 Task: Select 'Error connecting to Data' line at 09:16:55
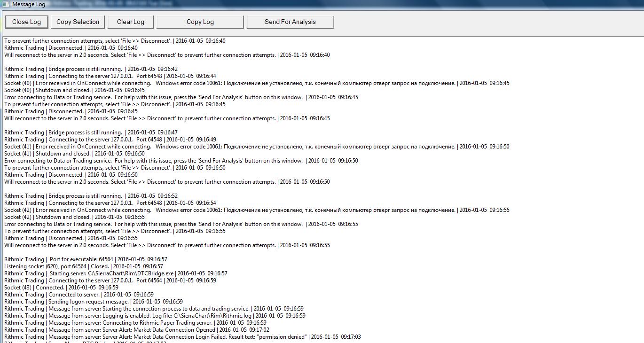tap(181, 224)
